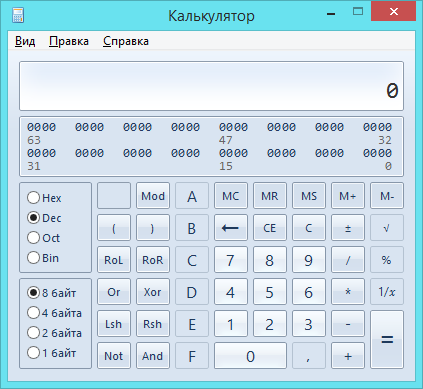Click the MC memory clear button

coord(231,196)
